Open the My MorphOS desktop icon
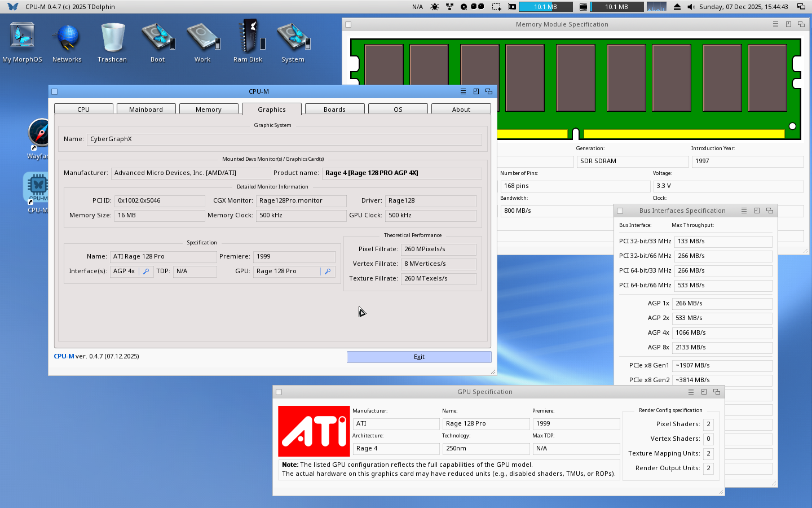812x508 pixels. tap(22, 38)
